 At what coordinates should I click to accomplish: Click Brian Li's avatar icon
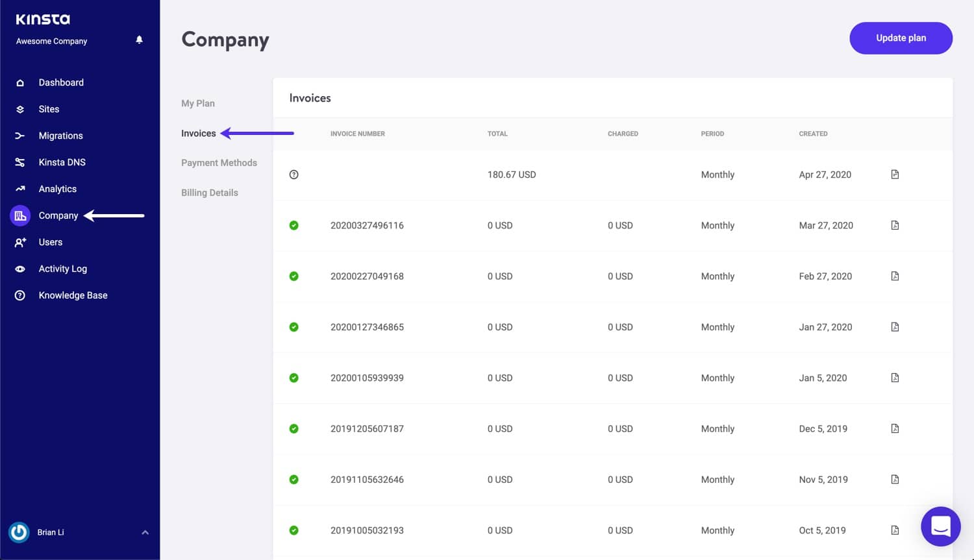point(19,533)
